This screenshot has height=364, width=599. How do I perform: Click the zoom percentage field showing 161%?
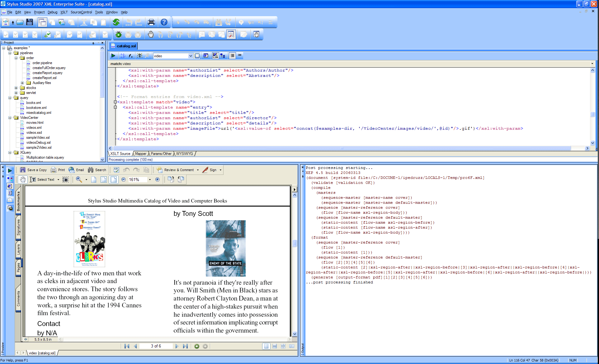[x=137, y=180]
